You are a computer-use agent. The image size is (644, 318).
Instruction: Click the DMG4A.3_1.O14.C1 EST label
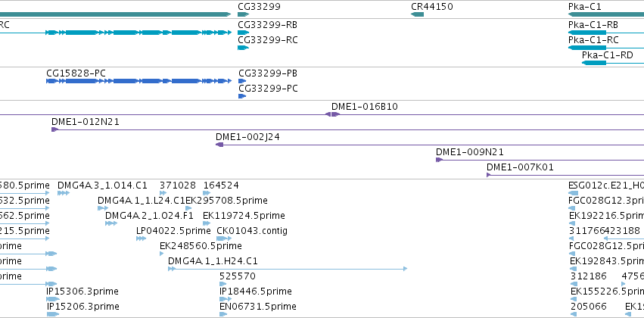[102, 185]
